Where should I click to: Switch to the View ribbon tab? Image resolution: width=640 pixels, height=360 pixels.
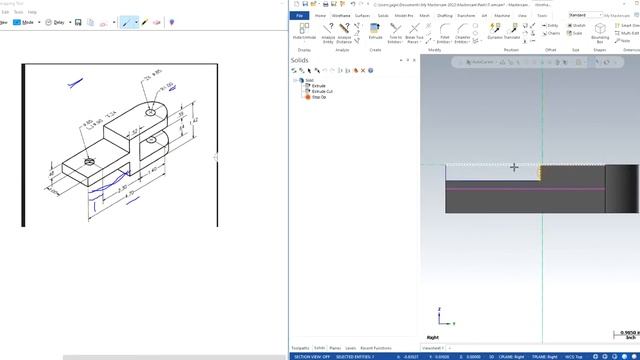click(x=522, y=16)
